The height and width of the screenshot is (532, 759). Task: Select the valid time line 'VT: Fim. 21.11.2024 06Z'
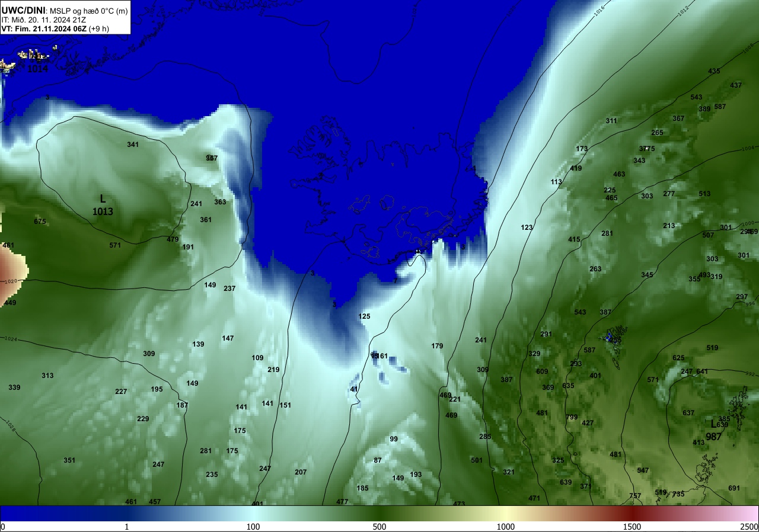tap(43, 28)
